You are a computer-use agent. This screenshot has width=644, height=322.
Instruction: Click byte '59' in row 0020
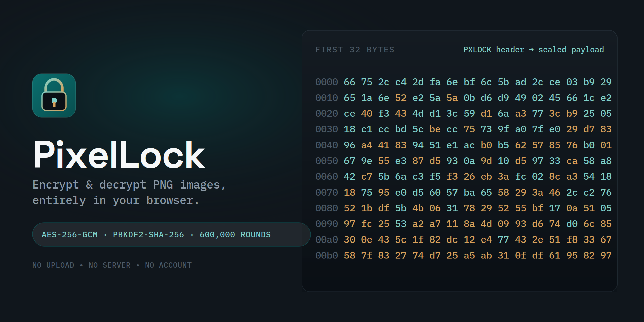(x=469, y=114)
